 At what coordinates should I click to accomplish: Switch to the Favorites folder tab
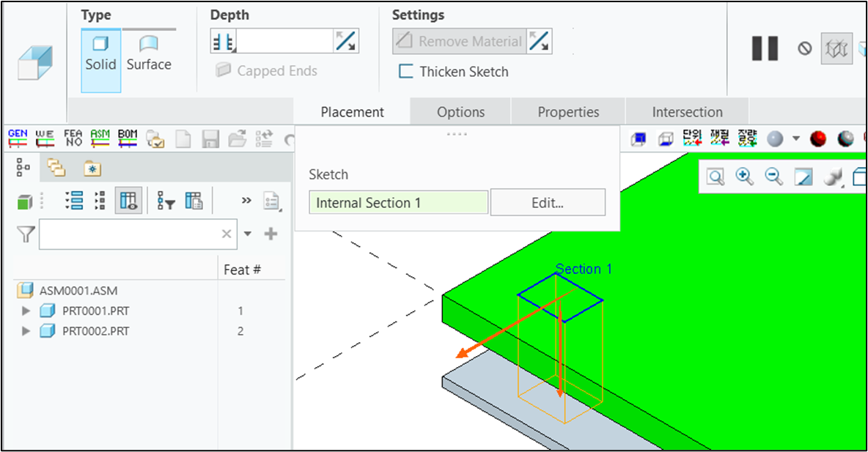[x=92, y=168]
